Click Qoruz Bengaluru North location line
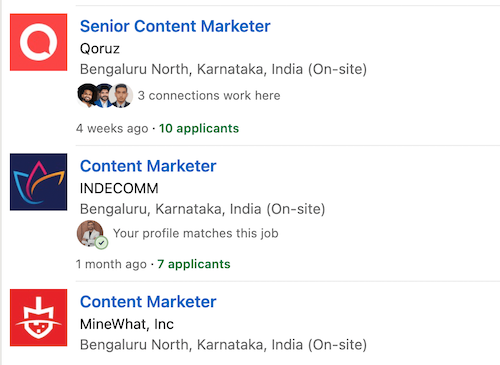500x365 pixels. pyautogui.click(x=223, y=69)
